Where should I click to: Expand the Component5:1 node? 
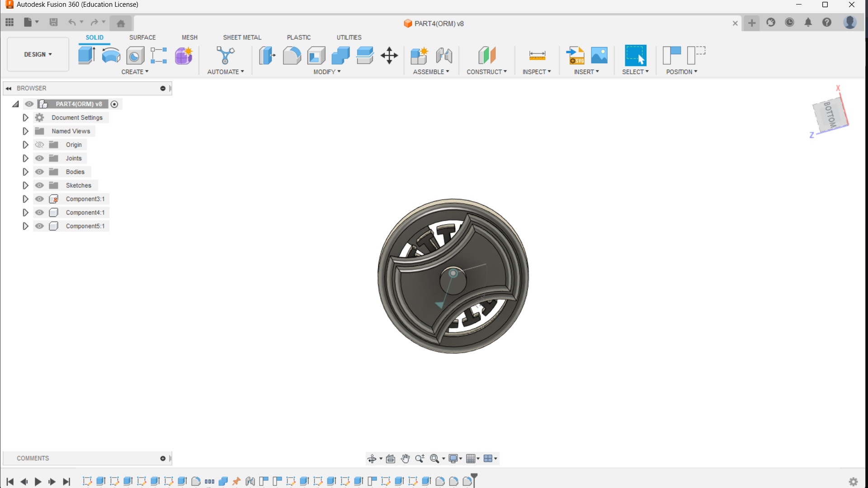pos(25,226)
